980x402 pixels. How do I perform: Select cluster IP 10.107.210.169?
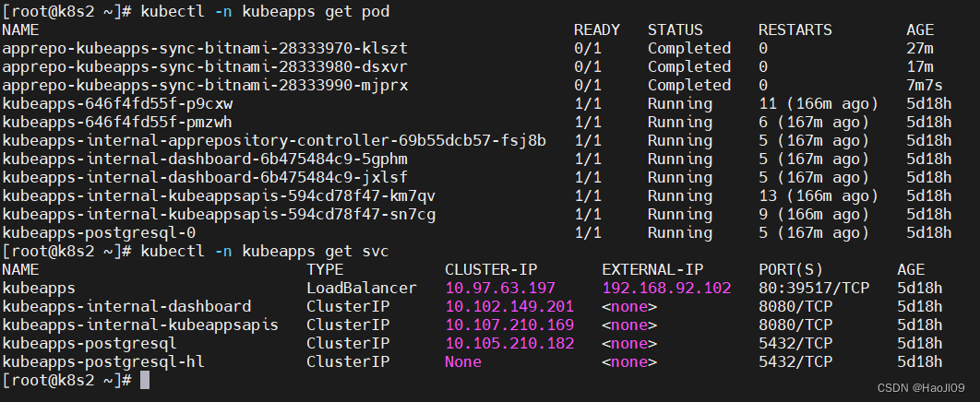pyautogui.click(x=509, y=325)
